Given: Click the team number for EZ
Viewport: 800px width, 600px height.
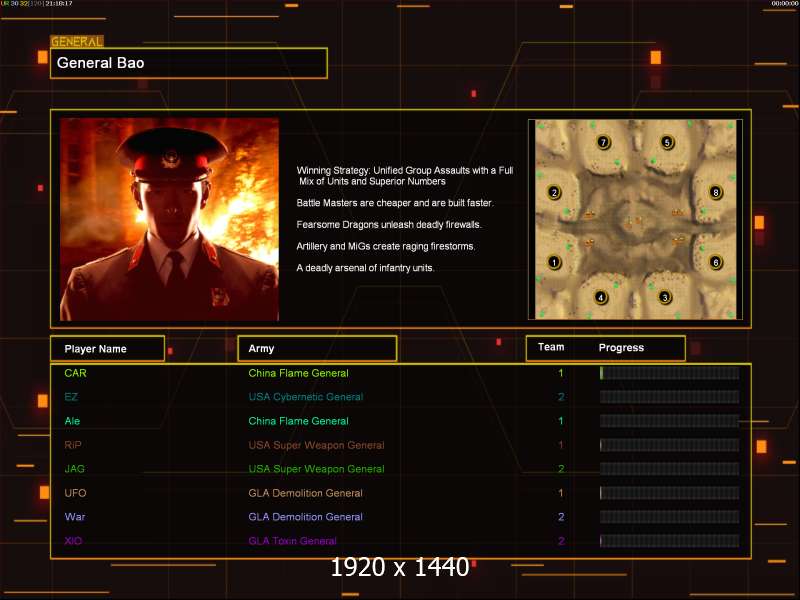Looking at the screenshot, I should tap(561, 397).
